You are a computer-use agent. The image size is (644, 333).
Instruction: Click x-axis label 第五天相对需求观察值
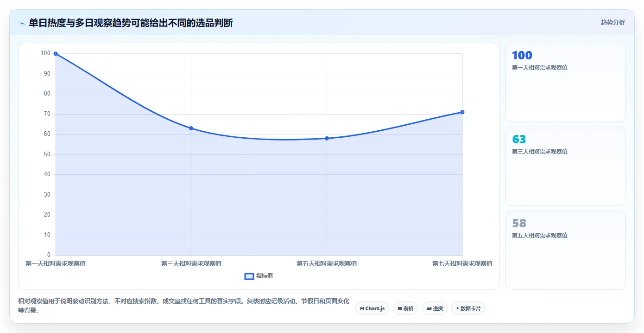click(327, 263)
